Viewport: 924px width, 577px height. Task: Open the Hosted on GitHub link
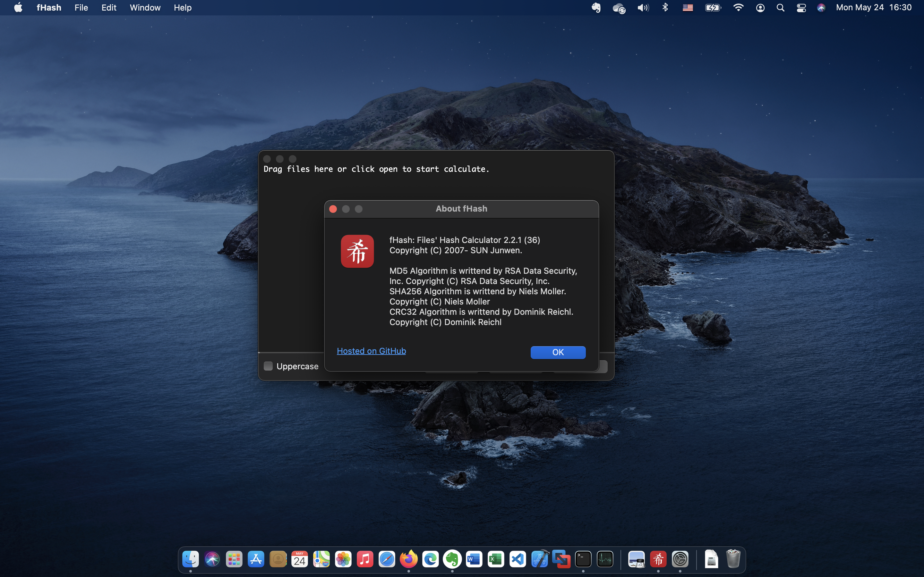[371, 351]
